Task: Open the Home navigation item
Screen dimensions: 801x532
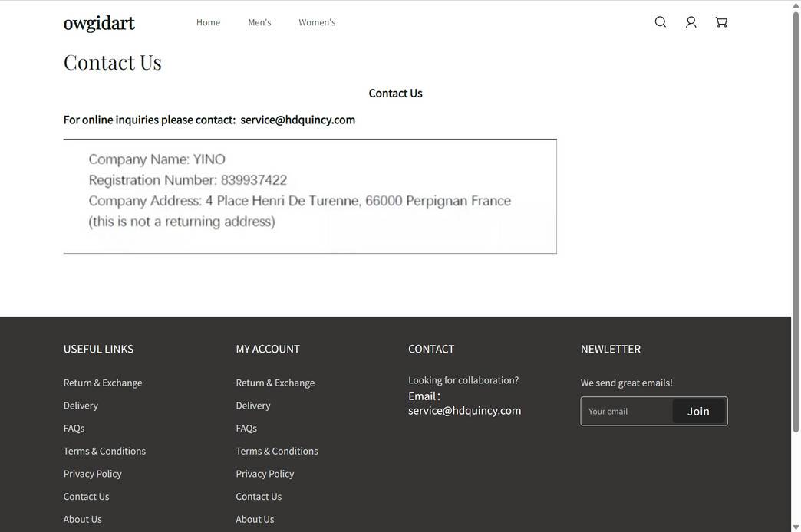Action: coord(208,22)
